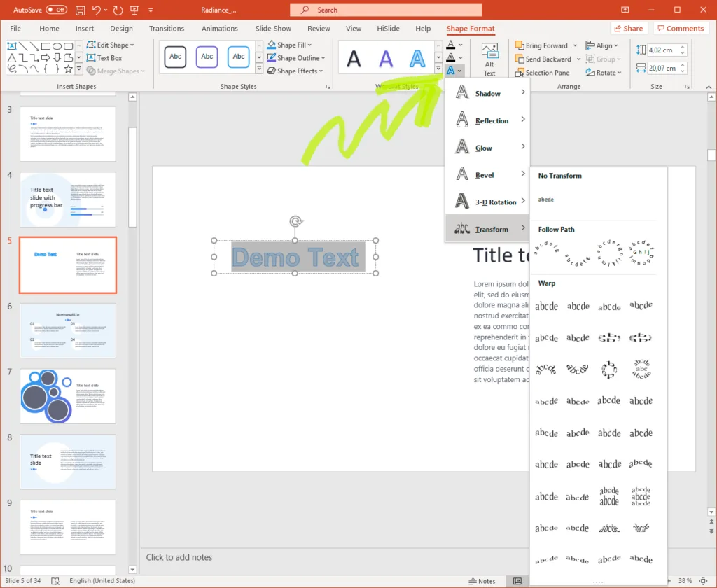Open the Glow submenu
Viewport: 717px width, 588px height.
tap(487, 147)
